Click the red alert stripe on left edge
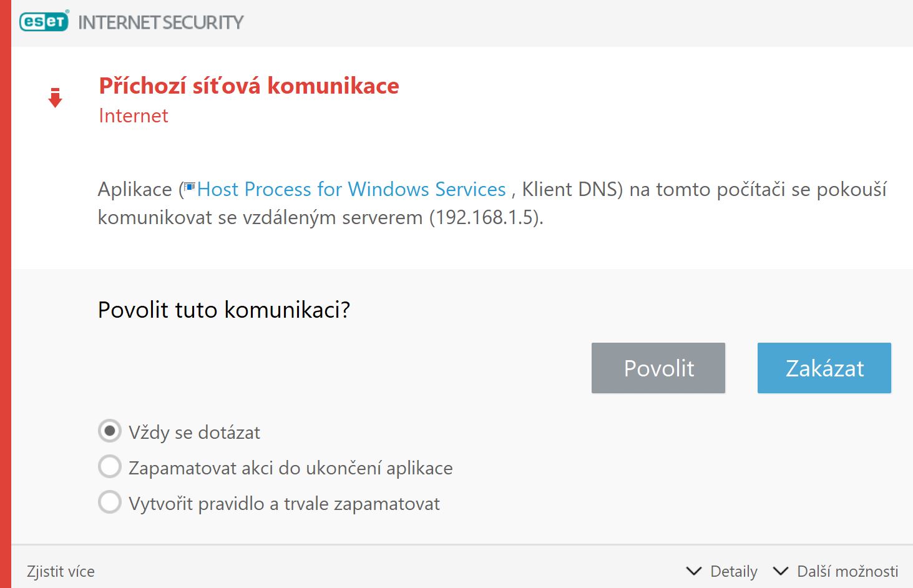The image size is (913, 588). (6, 294)
